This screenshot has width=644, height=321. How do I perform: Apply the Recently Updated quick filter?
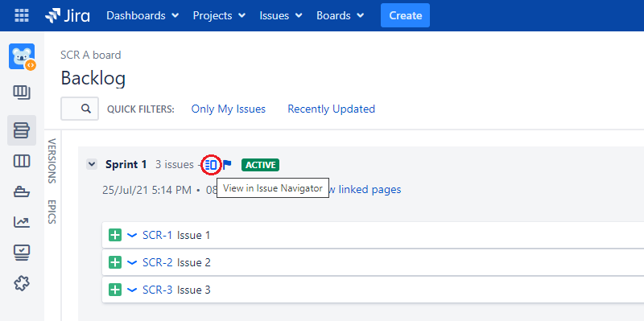coord(331,109)
